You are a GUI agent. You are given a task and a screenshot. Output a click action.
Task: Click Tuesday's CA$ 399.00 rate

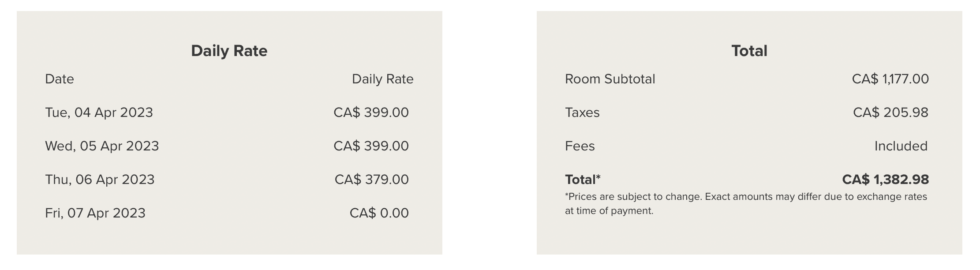(x=371, y=112)
